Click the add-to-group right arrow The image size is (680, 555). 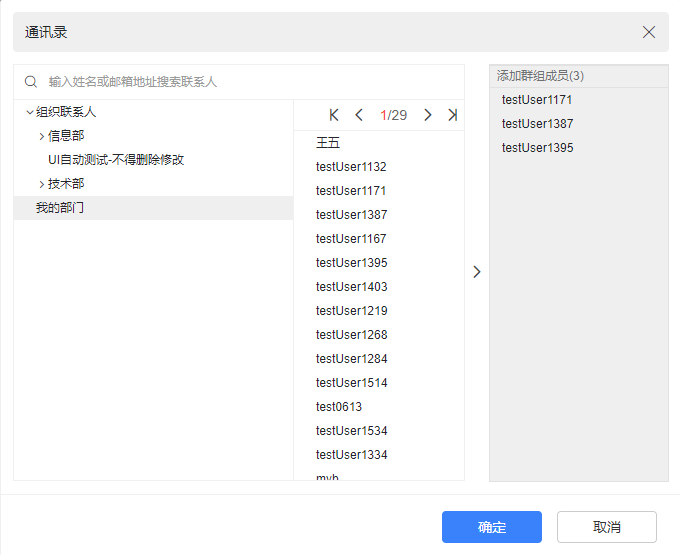(477, 271)
